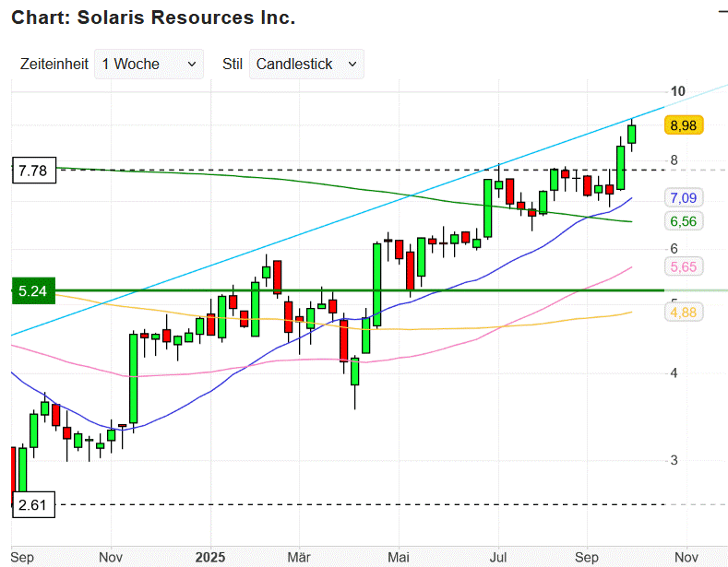728x567 pixels.
Task: Click the latest green candle beside 8,98
Action: 632,134
